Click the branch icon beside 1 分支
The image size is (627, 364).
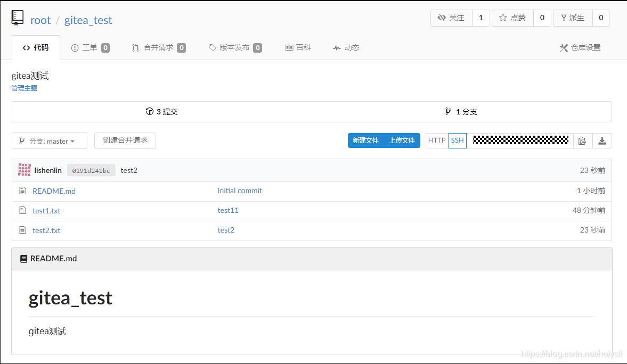[448, 111]
